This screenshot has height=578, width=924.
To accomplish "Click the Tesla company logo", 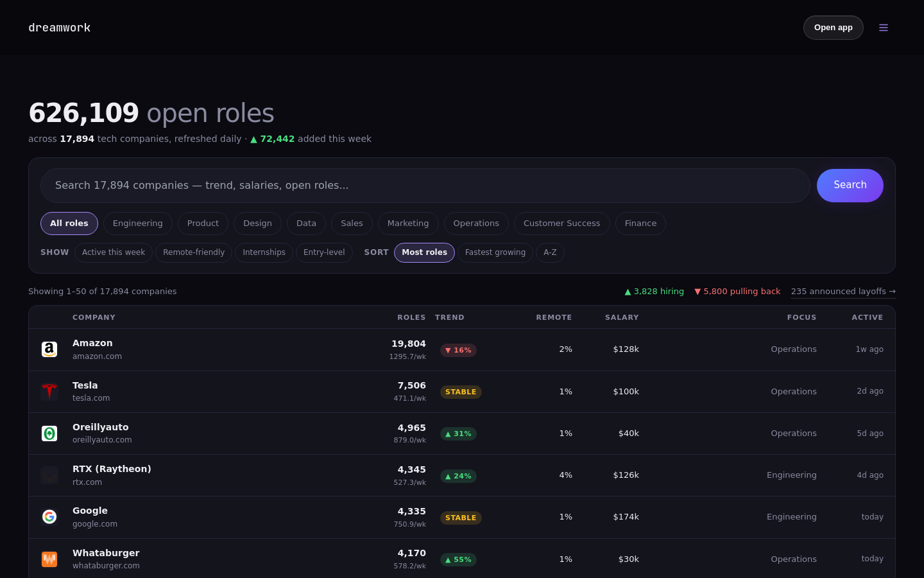I will (49, 391).
